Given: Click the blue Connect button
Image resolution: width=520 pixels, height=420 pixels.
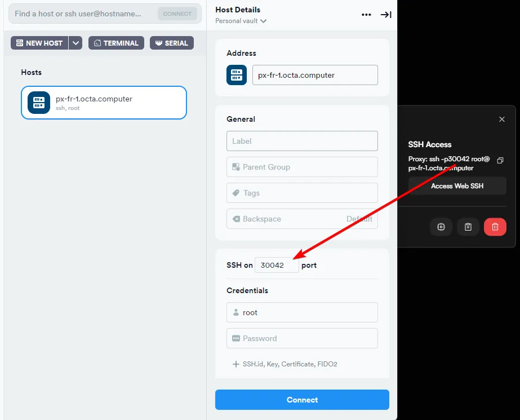Looking at the screenshot, I should click(x=302, y=400).
